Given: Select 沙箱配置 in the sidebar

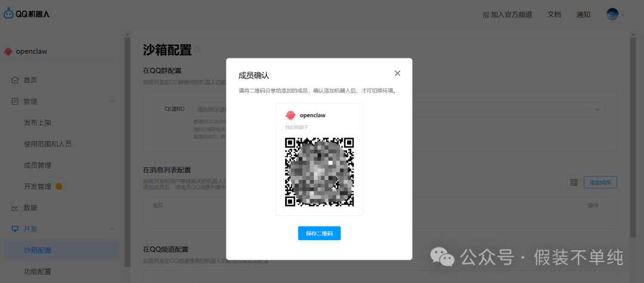Looking at the screenshot, I should click(x=61, y=250).
